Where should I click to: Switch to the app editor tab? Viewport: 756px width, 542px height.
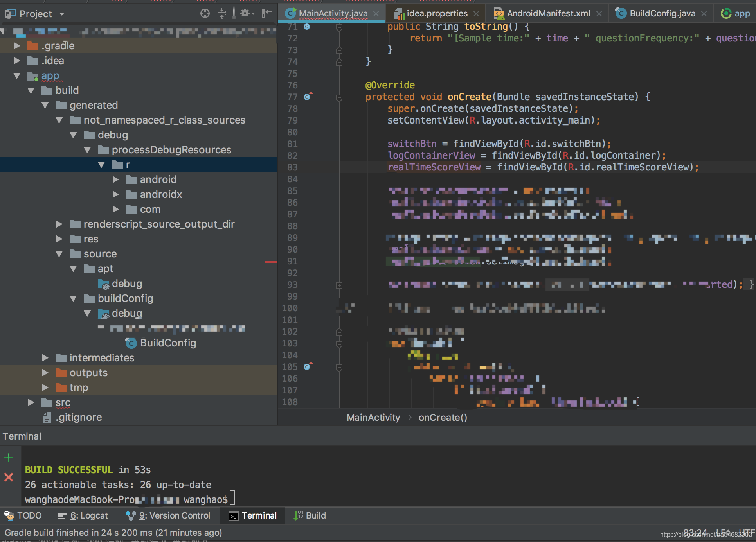pos(736,14)
